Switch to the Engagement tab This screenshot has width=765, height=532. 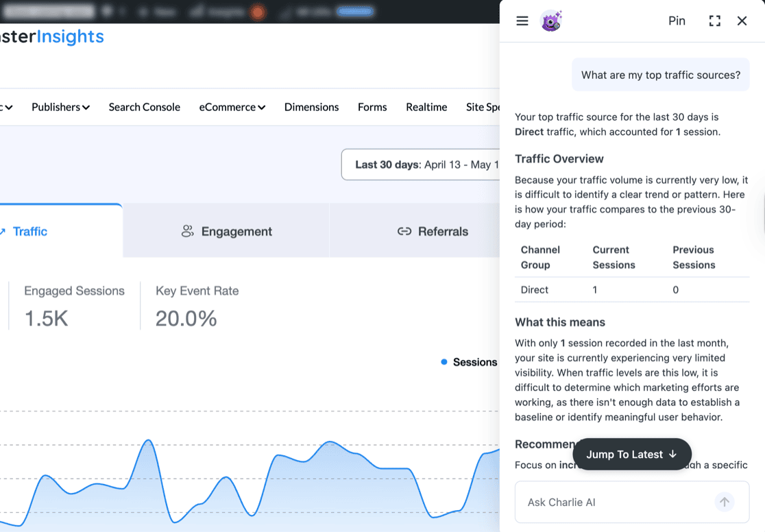(x=226, y=231)
